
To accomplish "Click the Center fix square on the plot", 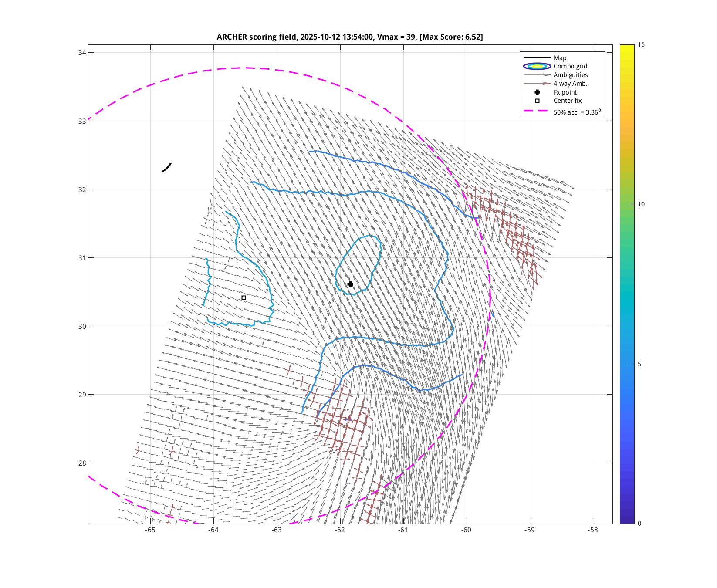I will (x=244, y=298).
